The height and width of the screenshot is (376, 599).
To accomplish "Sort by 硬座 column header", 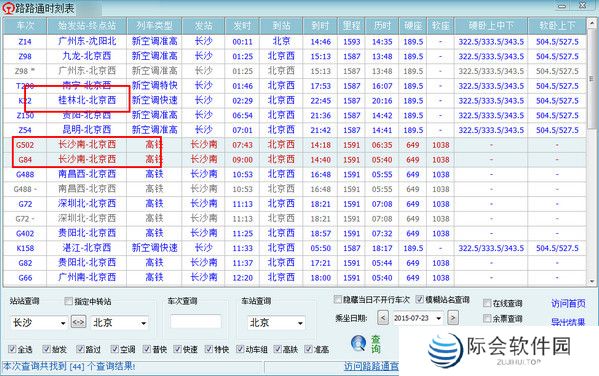I will click(413, 26).
